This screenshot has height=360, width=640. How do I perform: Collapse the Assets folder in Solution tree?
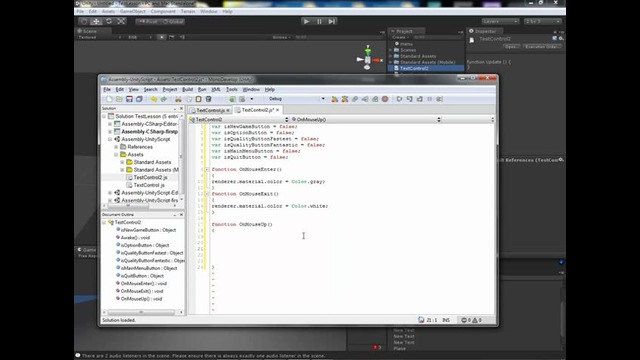(x=116, y=155)
